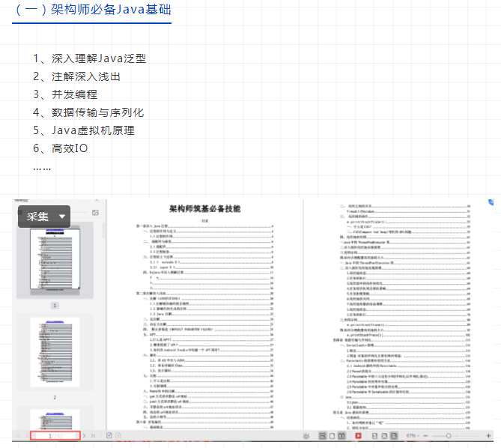Go to first page arrow
The height and width of the screenshot is (448, 501).
[x=18, y=435]
